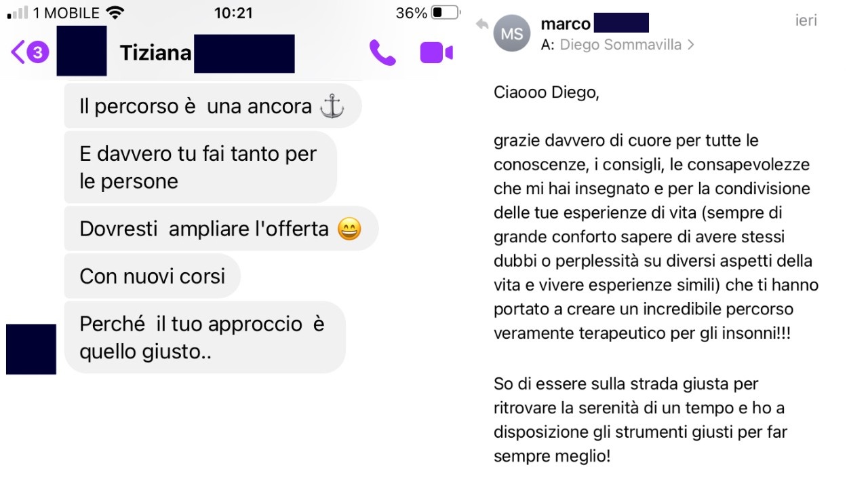Go back using the purple arrow
This screenshot has height=484, width=868.
click(18, 52)
